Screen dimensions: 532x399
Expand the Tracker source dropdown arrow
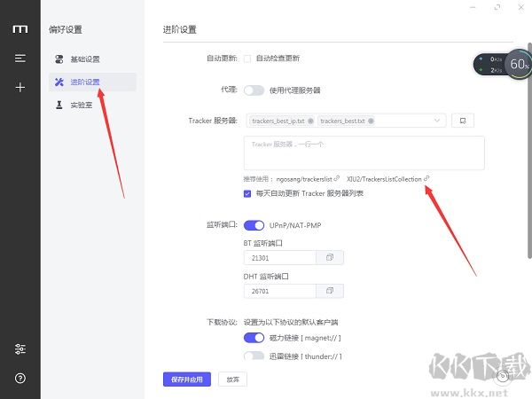pos(437,121)
